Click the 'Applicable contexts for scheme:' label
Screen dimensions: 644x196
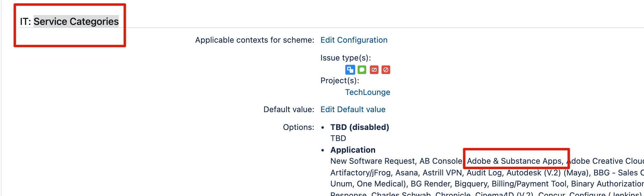click(x=255, y=40)
